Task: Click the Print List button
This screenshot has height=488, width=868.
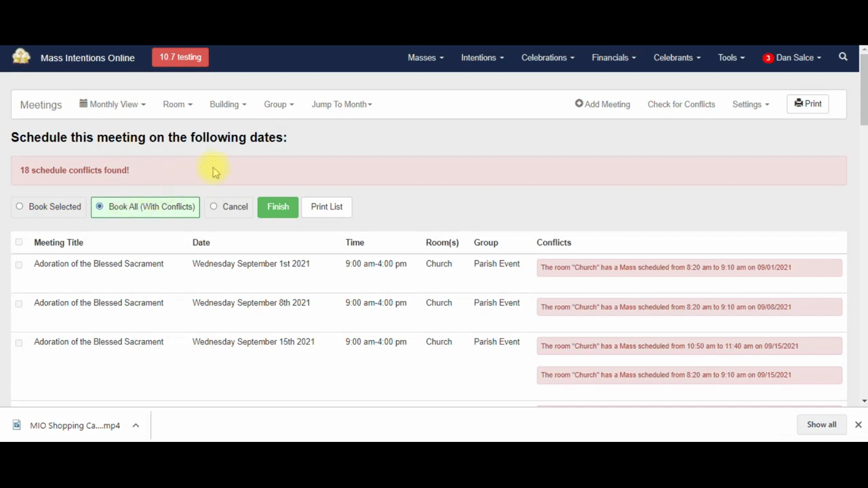Action: pyautogui.click(x=326, y=207)
